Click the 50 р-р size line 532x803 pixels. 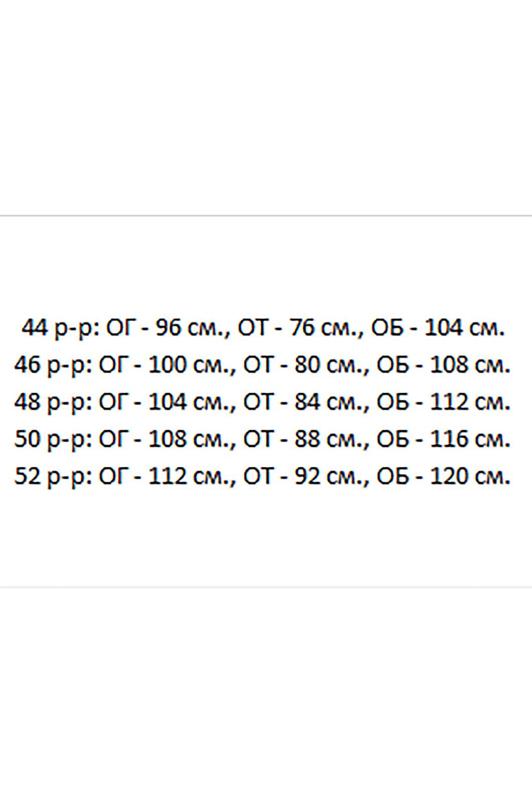click(x=262, y=440)
